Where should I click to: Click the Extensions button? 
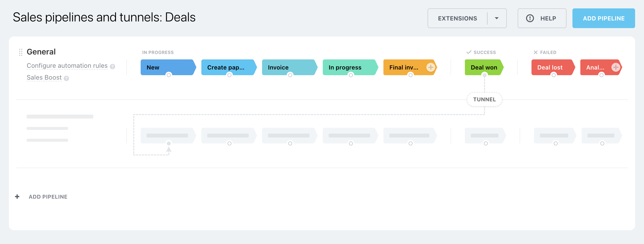point(457,18)
